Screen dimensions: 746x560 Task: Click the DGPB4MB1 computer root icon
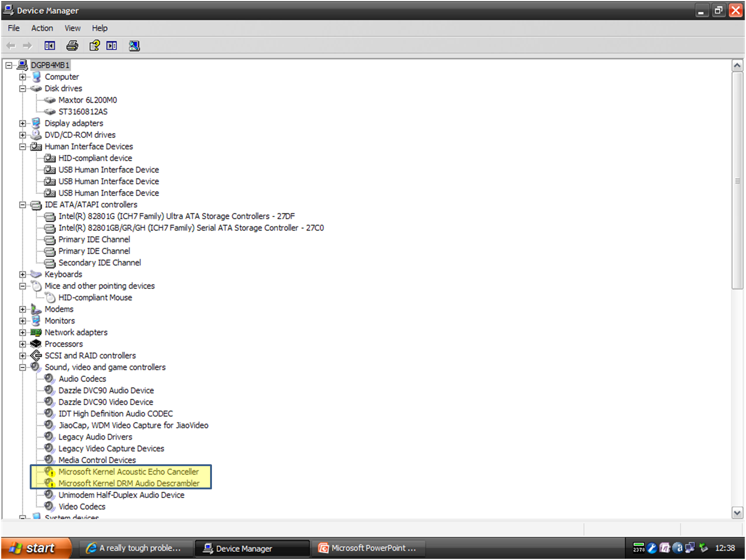click(22, 65)
